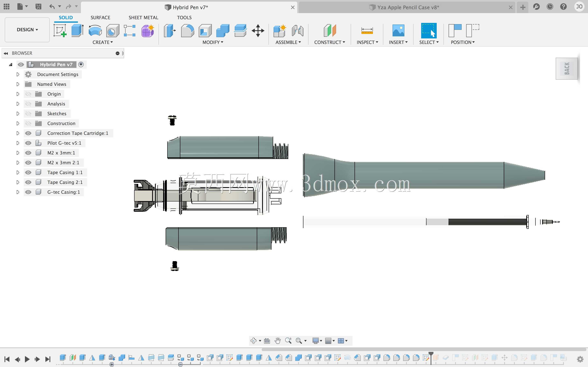Select the Fillet tool
The height and width of the screenshot is (367, 588).
pyautogui.click(x=187, y=31)
